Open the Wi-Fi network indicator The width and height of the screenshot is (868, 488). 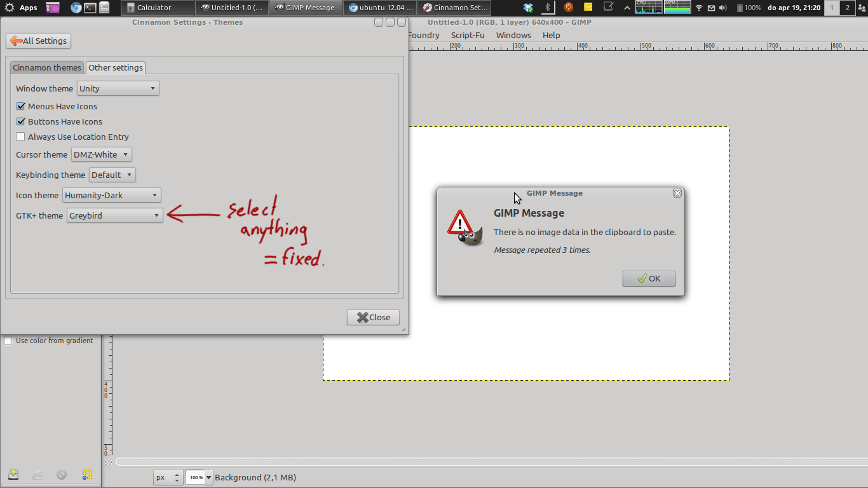[x=699, y=8]
